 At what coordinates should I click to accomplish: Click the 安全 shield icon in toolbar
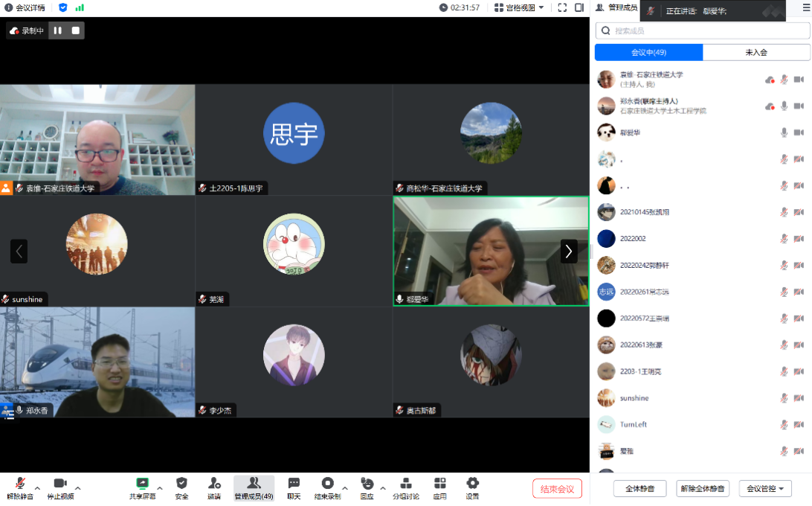coord(181,487)
